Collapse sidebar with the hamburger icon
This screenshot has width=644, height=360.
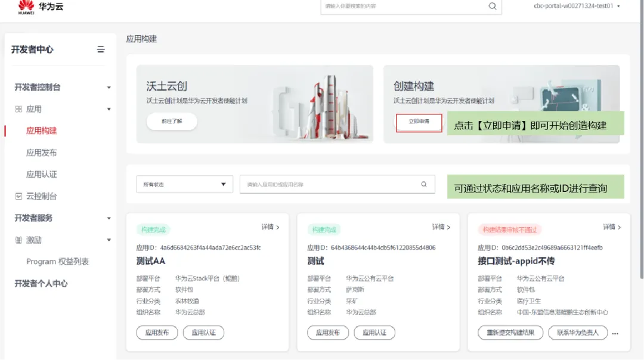point(101,49)
